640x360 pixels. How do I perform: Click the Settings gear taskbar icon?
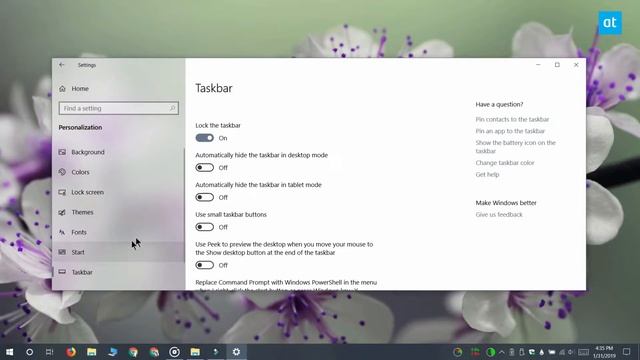[236, 352]
